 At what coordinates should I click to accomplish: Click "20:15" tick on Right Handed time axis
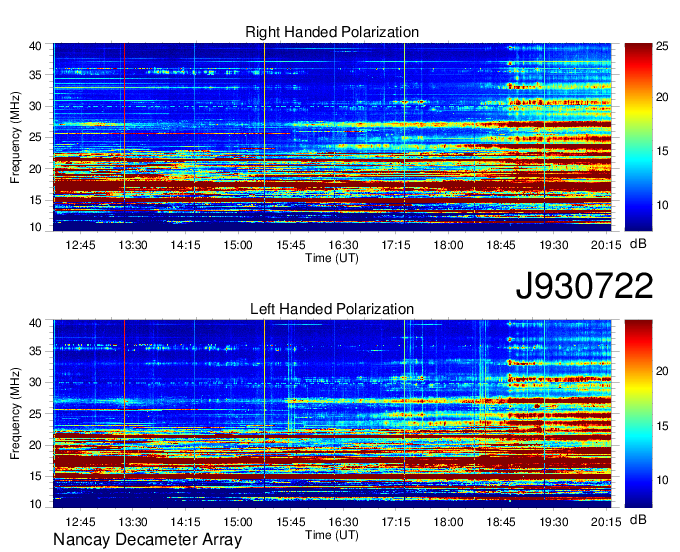606,245
